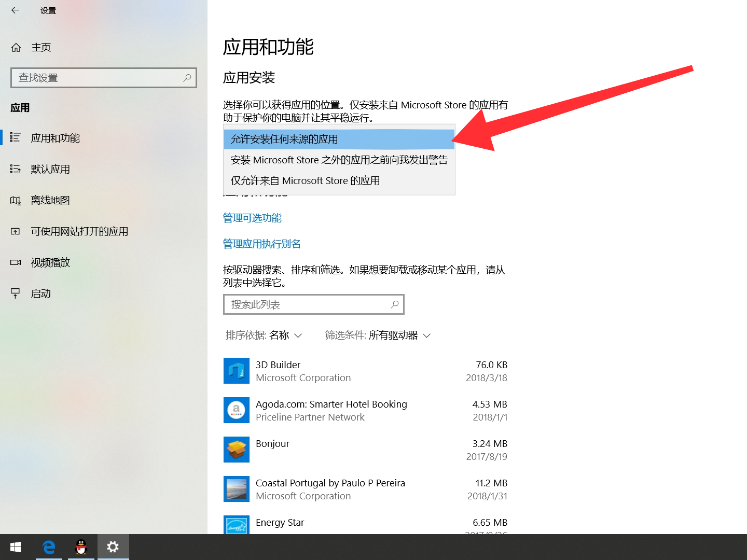Image resolution: width=747 pixels, height=560 pixels.
Task: Click the 应用和功能 sidebar icon
Action: [x=16, y=138]
